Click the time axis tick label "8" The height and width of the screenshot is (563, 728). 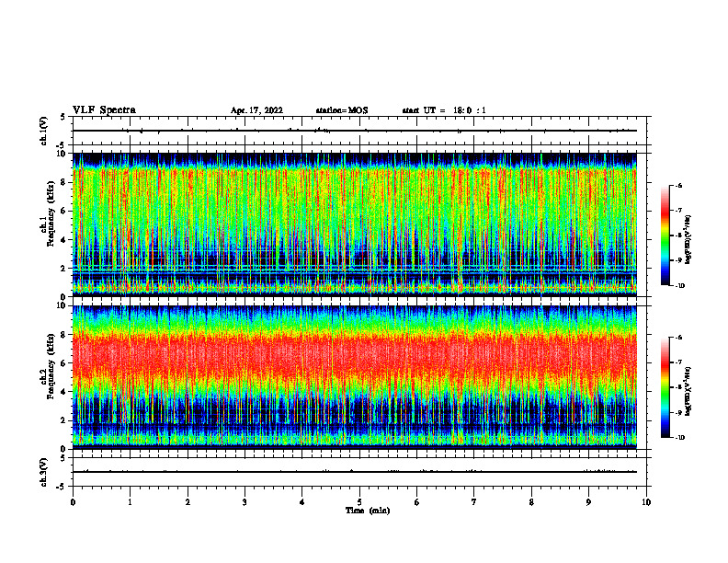click(x=531, y=502)
